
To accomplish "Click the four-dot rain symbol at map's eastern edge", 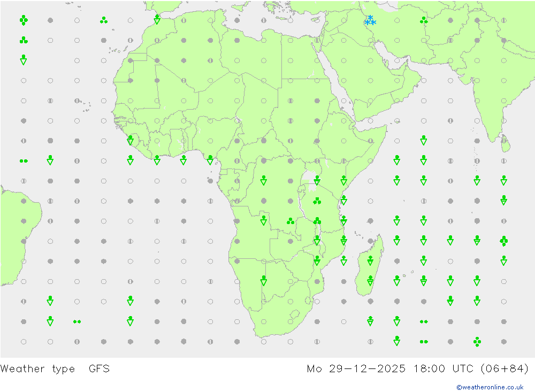I will click(x=503, y=241).
